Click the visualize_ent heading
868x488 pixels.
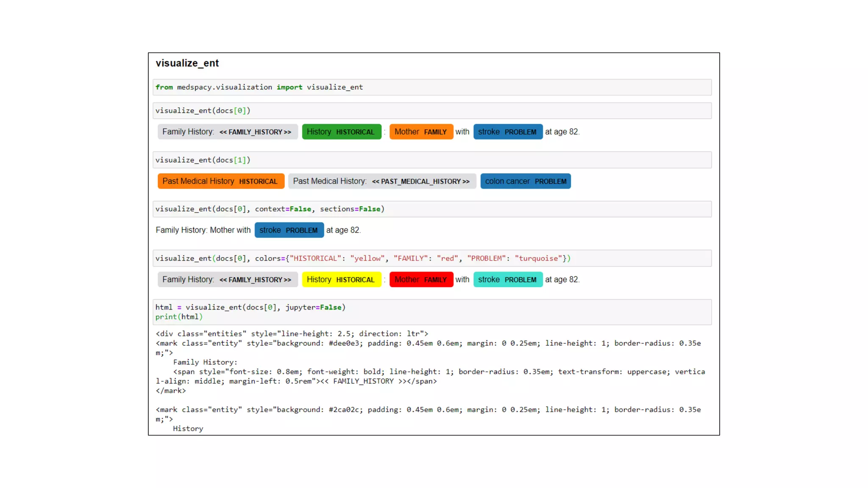[187, 63]
